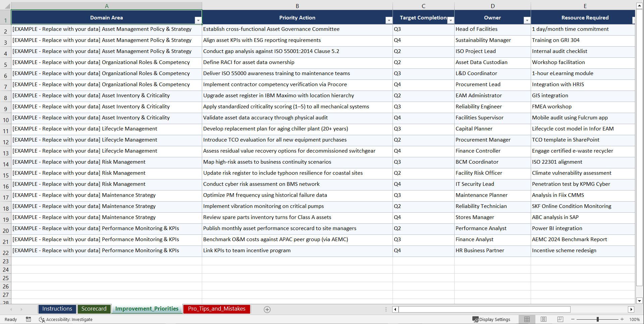Image resolution: width=644 pixels, height=324 pixels.
Task: Open the Target Completion filter dropdown
Action: point(451,20)
